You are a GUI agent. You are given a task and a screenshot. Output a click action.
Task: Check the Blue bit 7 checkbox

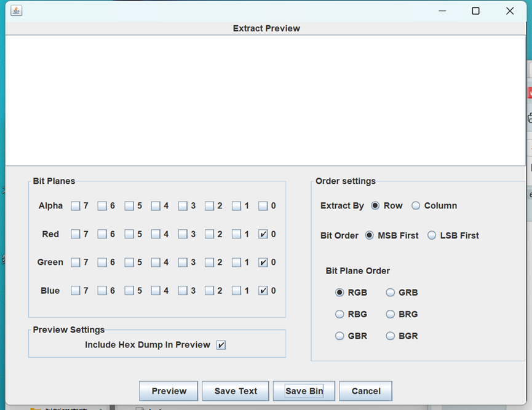pyautogui.click(x=75, y=291)
